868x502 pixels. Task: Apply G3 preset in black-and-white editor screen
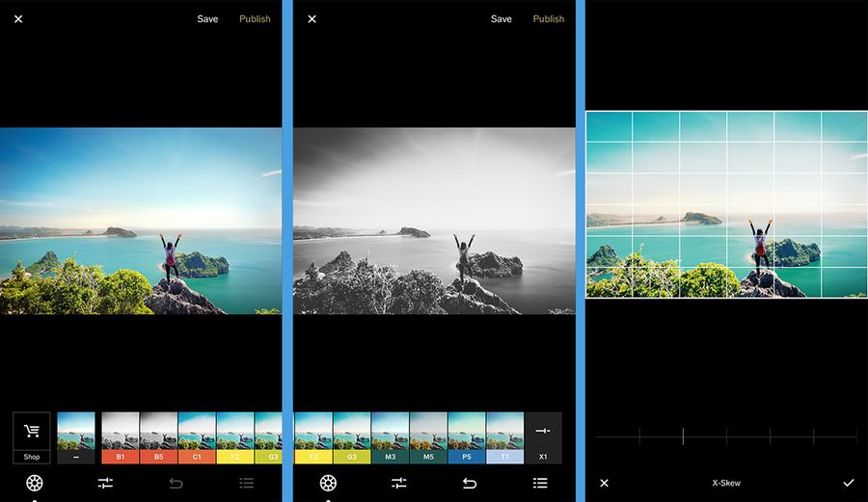(351, 437)
